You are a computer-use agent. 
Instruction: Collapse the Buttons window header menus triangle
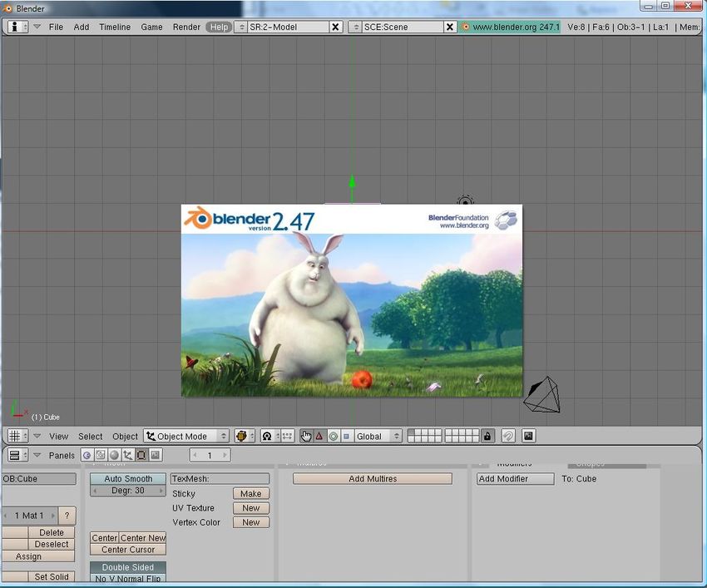click(37, 455)
